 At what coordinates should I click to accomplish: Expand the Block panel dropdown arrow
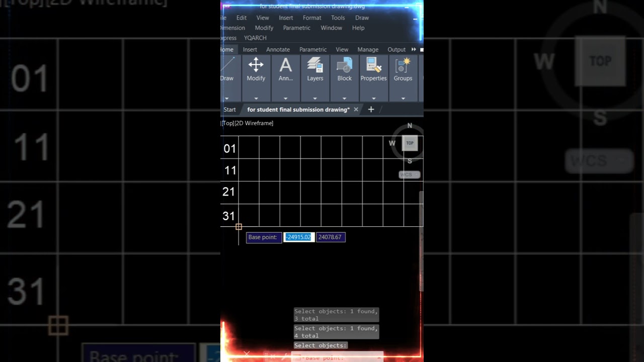345,99
